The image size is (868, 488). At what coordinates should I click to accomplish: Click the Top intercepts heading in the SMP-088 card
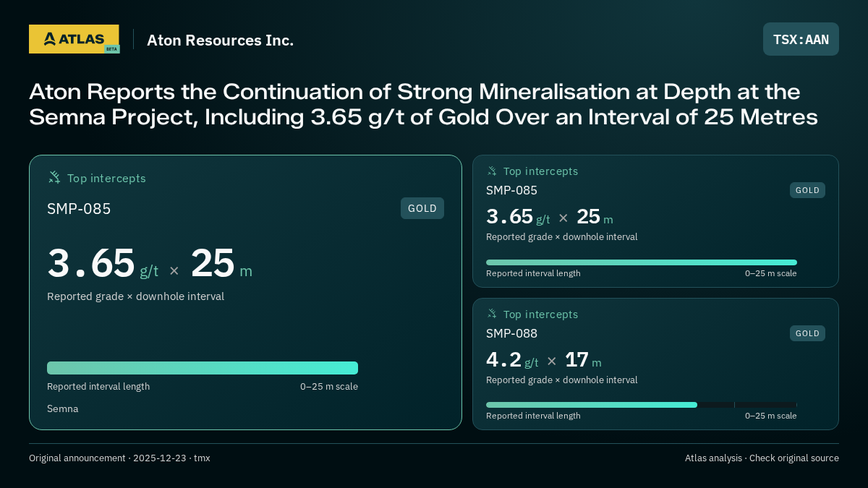pos(540,314)
